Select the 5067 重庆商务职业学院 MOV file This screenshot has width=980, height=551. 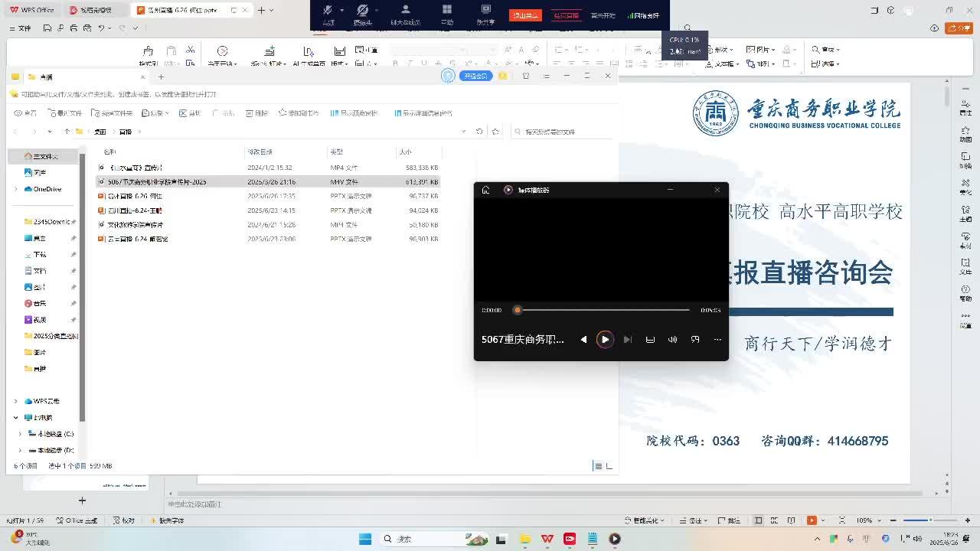click(x=268, y=181)
